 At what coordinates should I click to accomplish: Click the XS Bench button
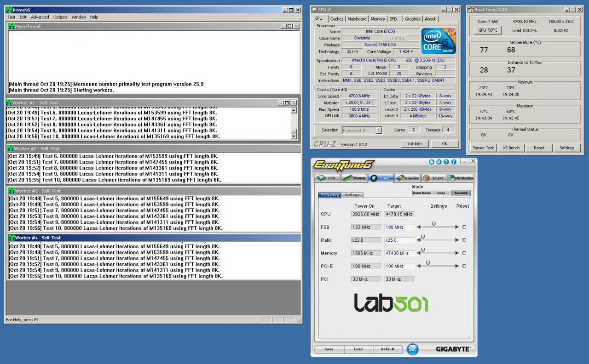click(511, 148)
